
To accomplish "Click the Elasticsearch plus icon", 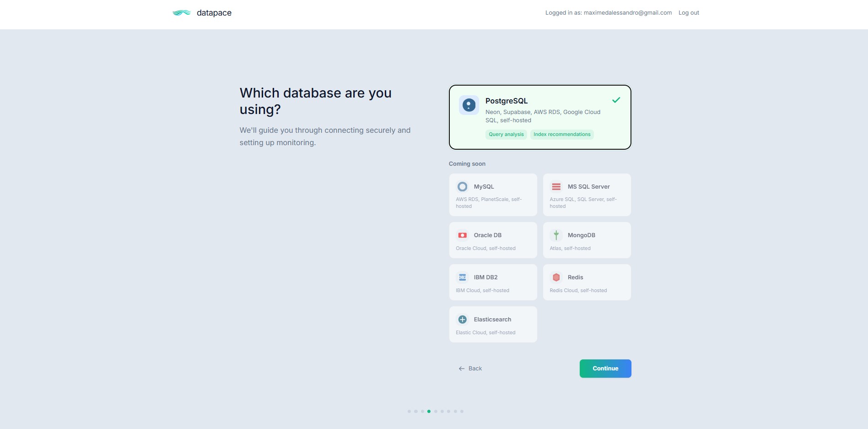I will click(x=463, y=319).
